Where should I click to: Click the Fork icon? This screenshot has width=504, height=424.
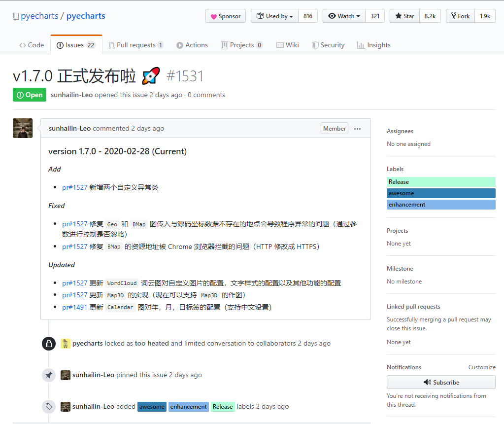454,16
